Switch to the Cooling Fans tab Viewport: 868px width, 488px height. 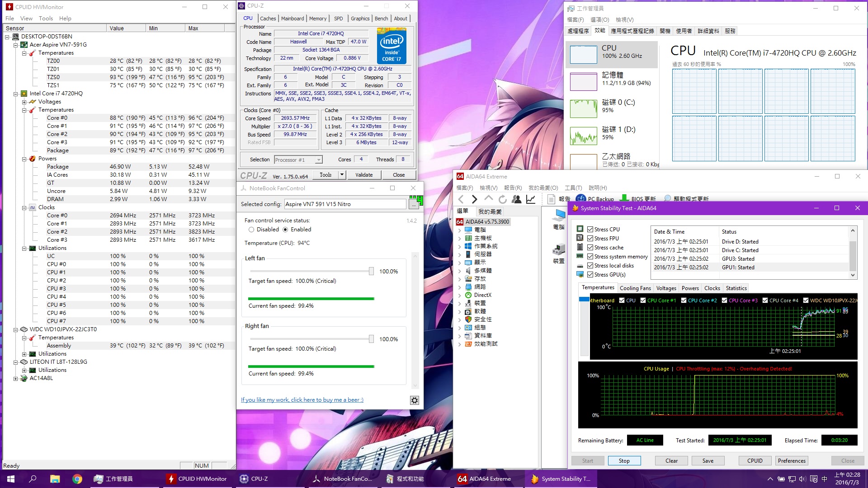635,288
